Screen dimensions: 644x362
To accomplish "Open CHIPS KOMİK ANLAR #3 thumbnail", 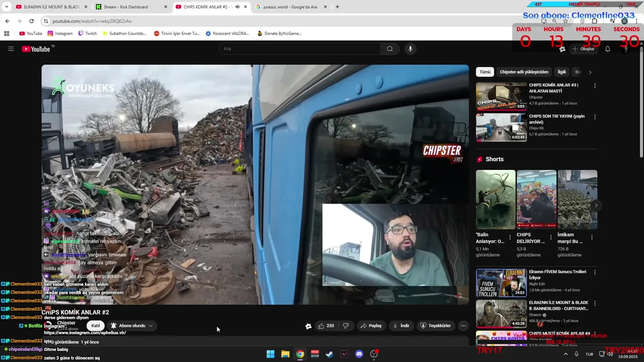I will [x=501, y=96].
